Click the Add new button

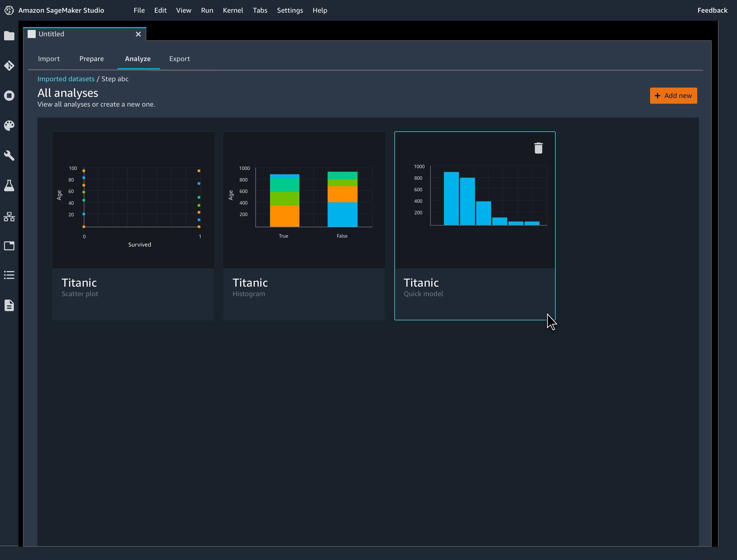tap(673, 96)
